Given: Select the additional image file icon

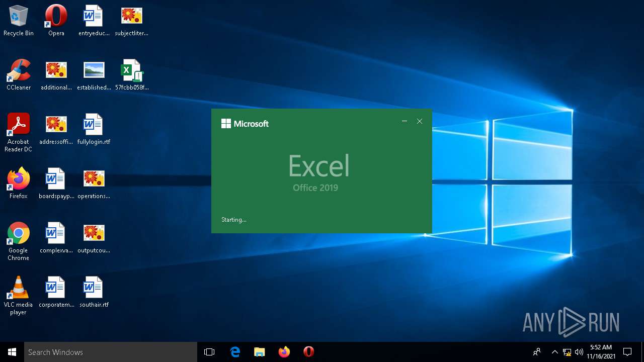Looking at the screenshot, I should [56, 75].
